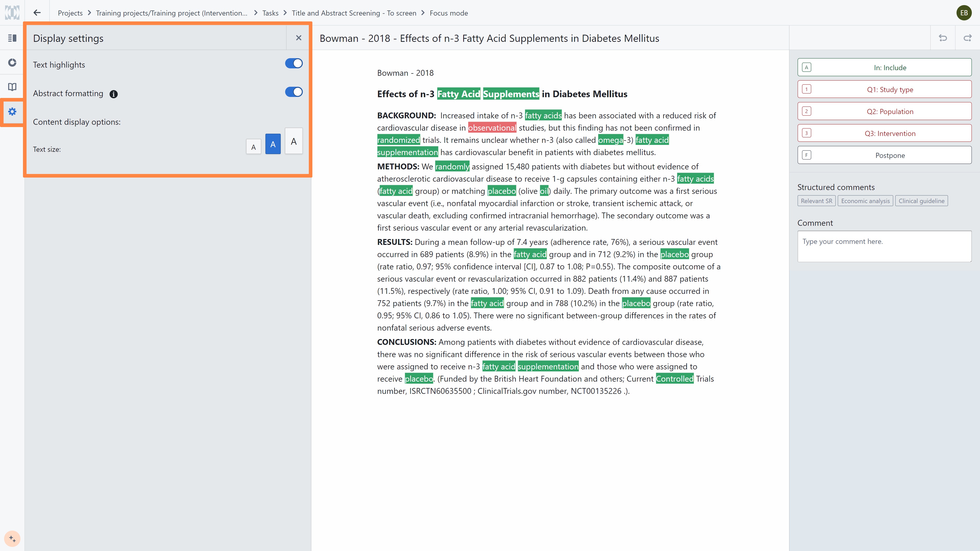
Task: Click the Postpone button
Action: [x=884, y=155]
